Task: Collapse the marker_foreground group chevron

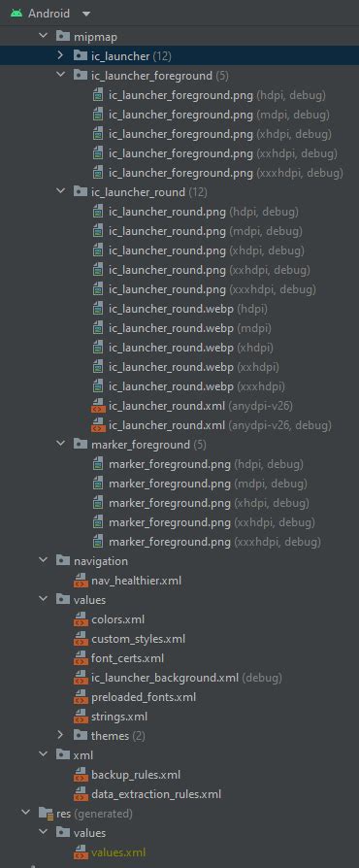Action: [61, 445]
